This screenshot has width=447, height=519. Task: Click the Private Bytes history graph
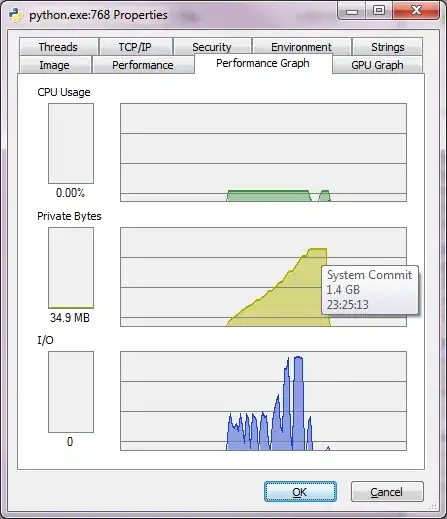263,277
